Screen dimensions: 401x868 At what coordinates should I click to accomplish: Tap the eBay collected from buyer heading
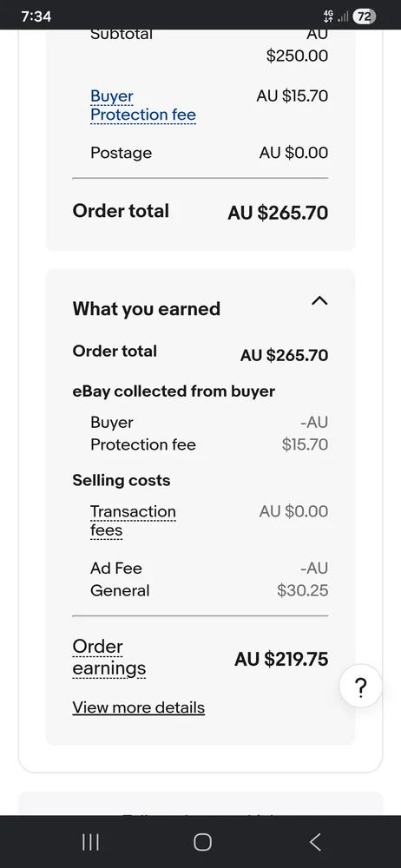[x=174, y=391]
